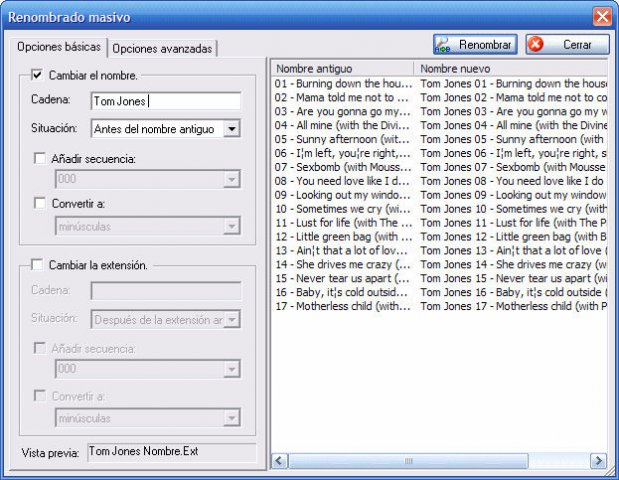Click the disabled Cadena extension field
The height and width of the screenshot is (480, 619).
point(166,291)
